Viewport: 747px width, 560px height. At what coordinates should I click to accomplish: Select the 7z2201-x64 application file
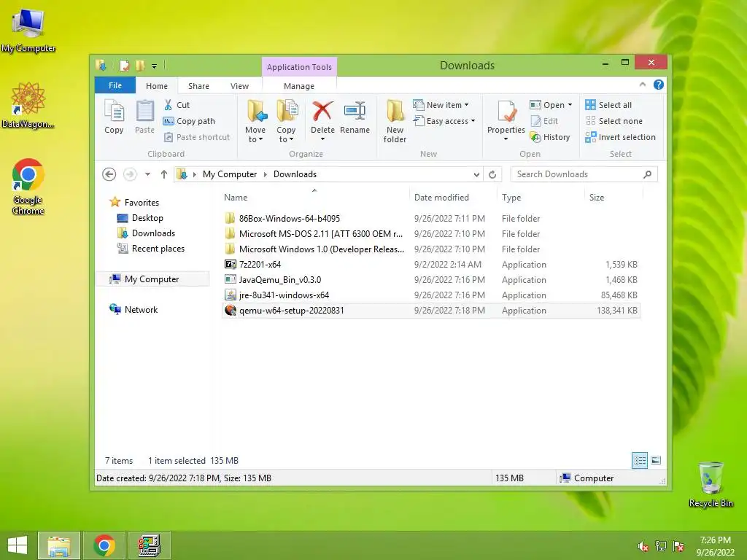[430, 264]
